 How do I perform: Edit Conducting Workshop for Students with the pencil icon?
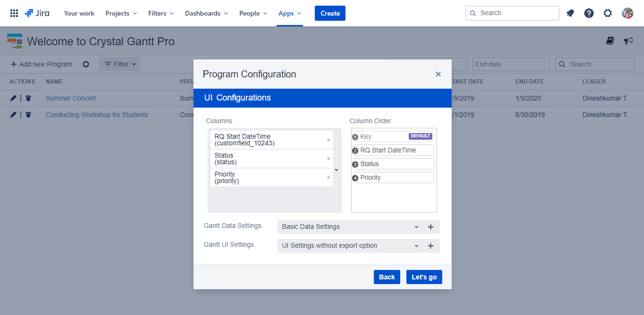[13, 115]
